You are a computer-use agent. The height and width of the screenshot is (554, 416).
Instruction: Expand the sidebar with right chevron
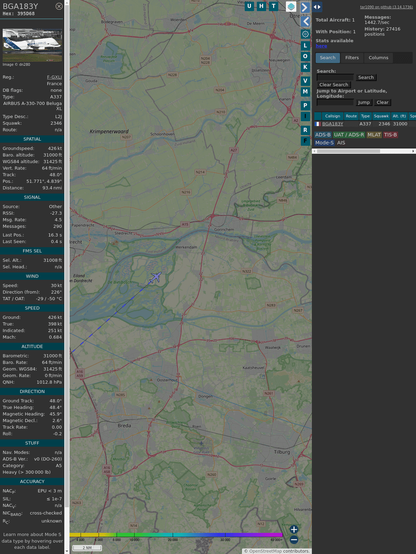[305, 7]
